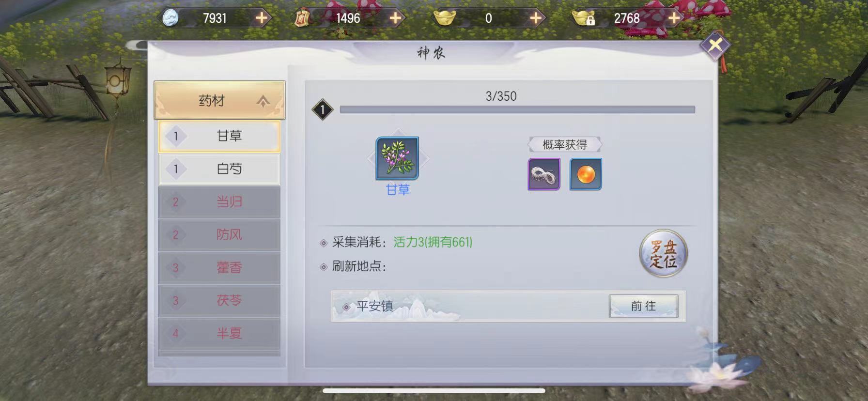Close the 神农 window
This screenshot has height=401, width=868.
tap(715, 46)
